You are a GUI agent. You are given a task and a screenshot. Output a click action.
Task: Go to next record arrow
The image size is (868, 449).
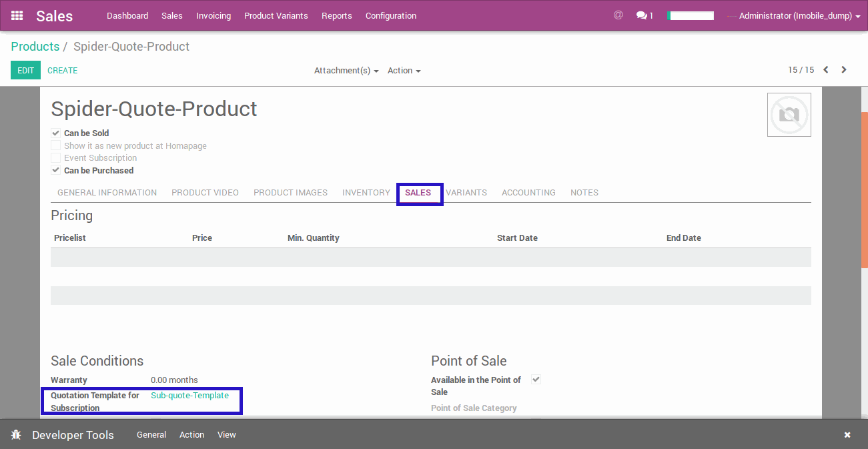pos(844,70)
